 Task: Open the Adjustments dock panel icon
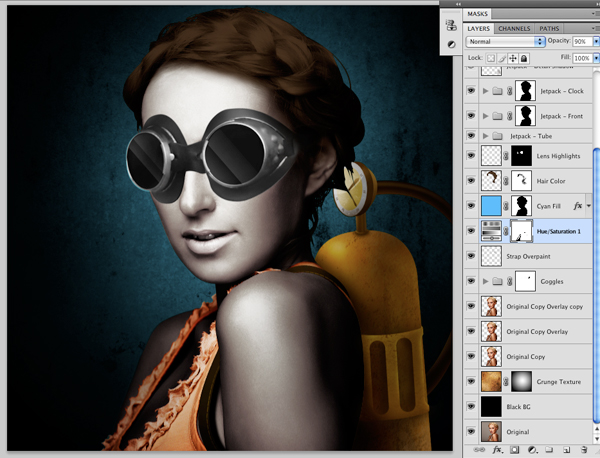click(x=452, y=44)
